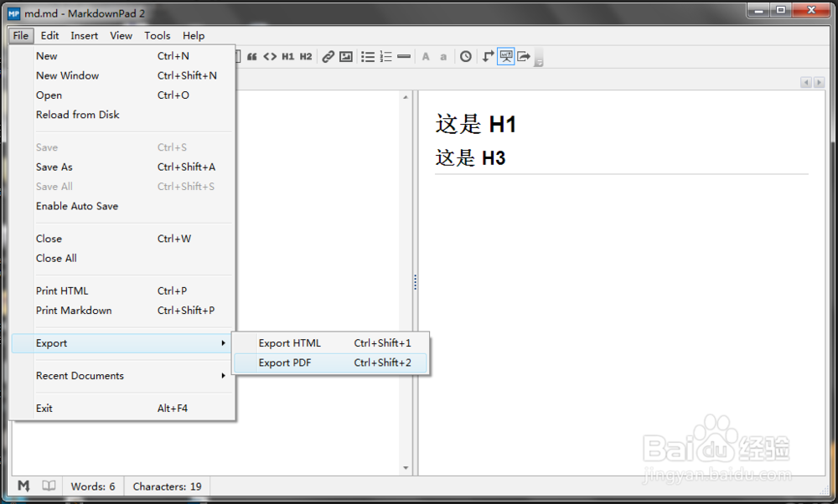838x504 pixels.
Task: Click the Markdown M icon in the status bar
Action: [x=23, y=486]
